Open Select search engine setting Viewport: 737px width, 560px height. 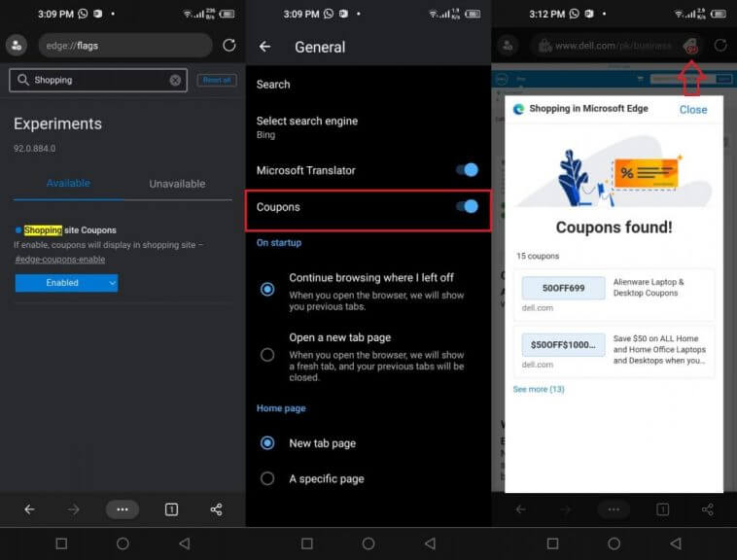368,127
